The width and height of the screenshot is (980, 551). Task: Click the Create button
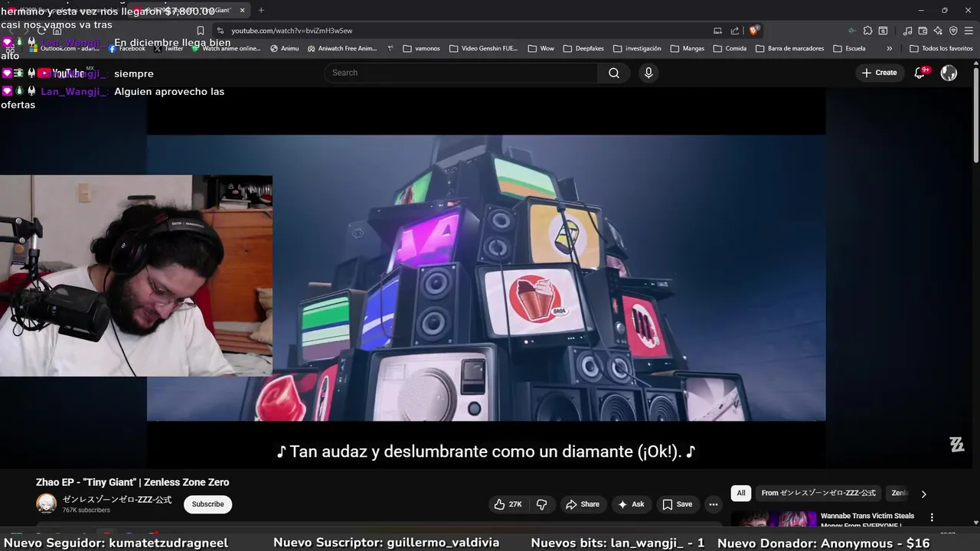tap(879, 73)
